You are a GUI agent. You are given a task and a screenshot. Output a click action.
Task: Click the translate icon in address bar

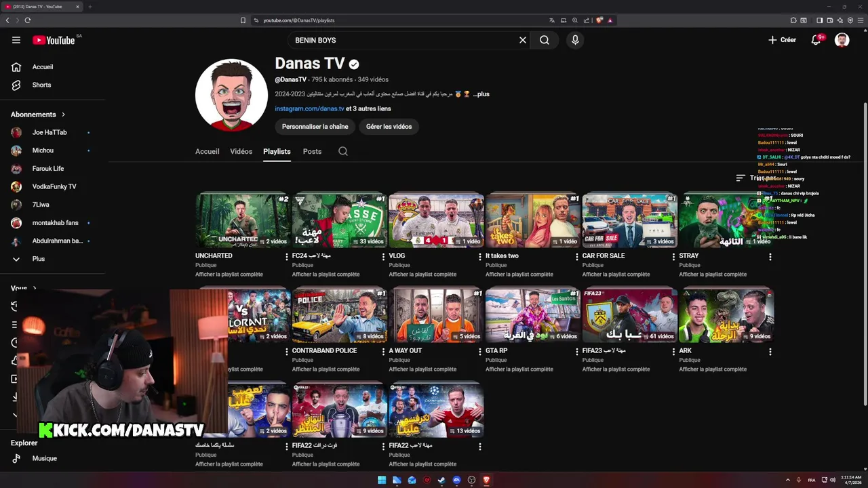[552, 20]
